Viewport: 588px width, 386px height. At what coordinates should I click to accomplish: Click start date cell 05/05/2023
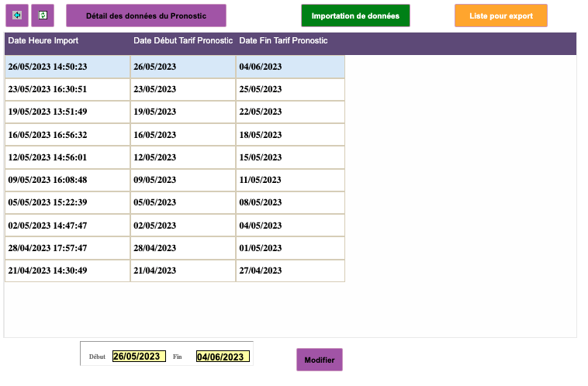click(183, 202)
